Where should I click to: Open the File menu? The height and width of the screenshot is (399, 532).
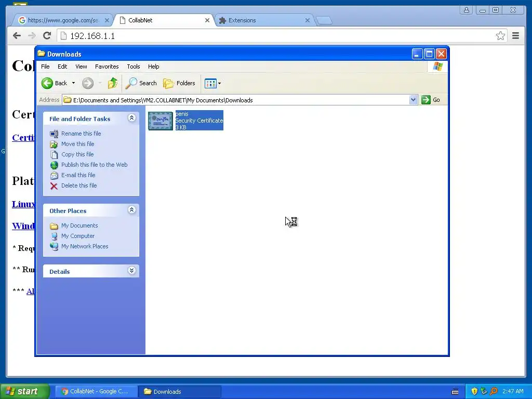tap(45, 66)
